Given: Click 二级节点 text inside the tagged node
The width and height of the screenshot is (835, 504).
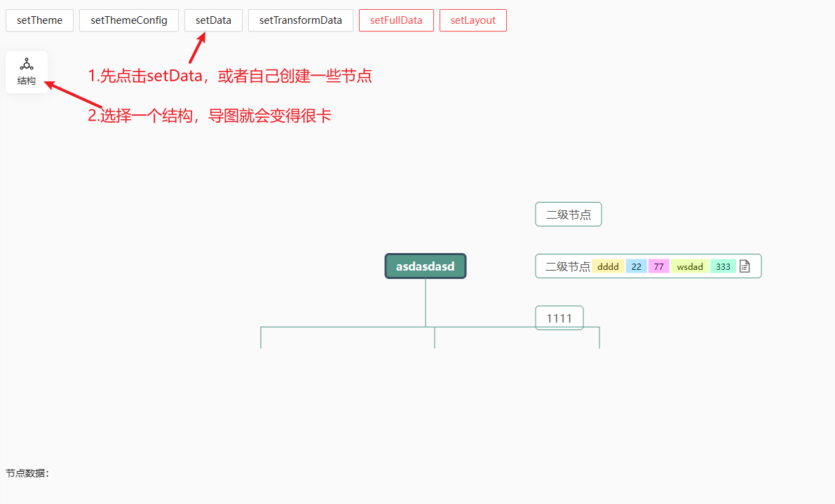Looking at the screenshot, I should tap(564, 266).
